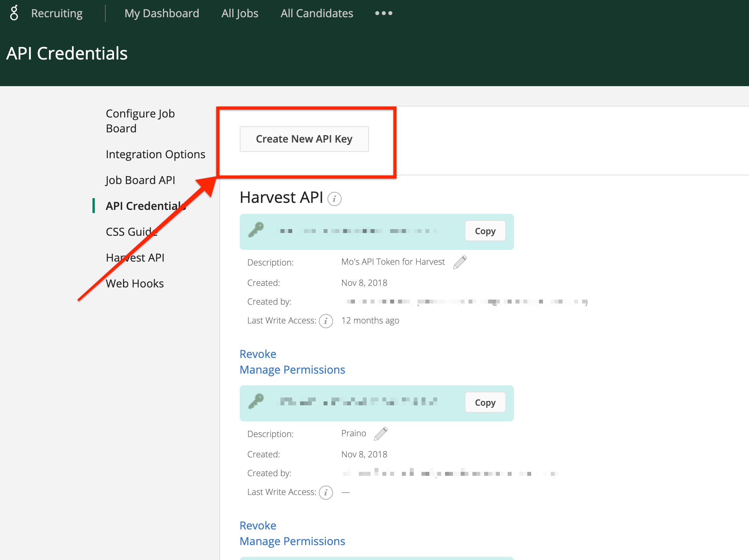Click '12 months ago' value
Image resolution: width=749 pixels, height=560 pixels.
click(x=370, y=320)
